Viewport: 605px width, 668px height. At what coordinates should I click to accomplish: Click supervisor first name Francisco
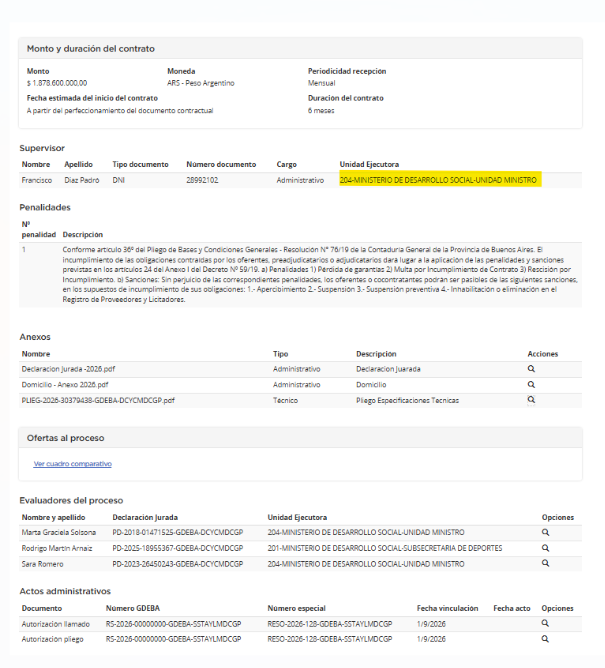(x=37, y=180)
